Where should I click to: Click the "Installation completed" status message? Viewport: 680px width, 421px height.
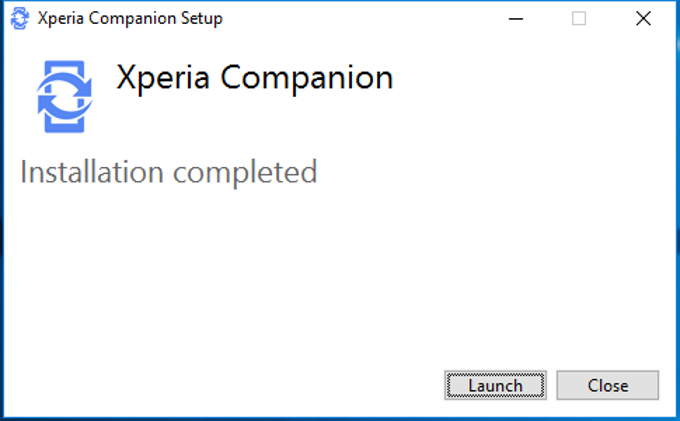point(168,172)
